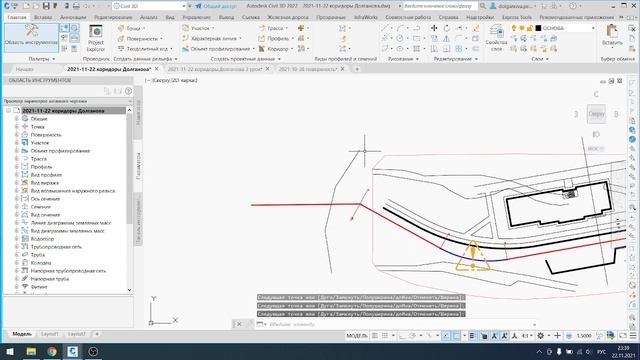The image size is (640, 360).
Task: Open the Toolspace palette button
Action: (31, 38)
